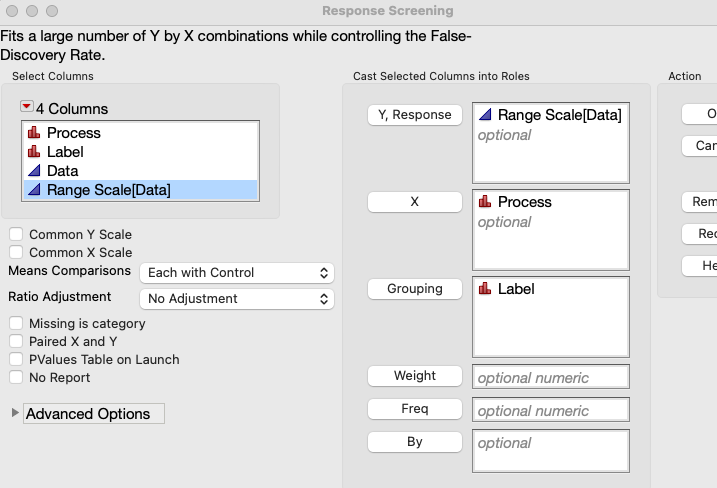
Task: Click Range Scale[Data] icon in Y, Response box
Action: [485, 115]
